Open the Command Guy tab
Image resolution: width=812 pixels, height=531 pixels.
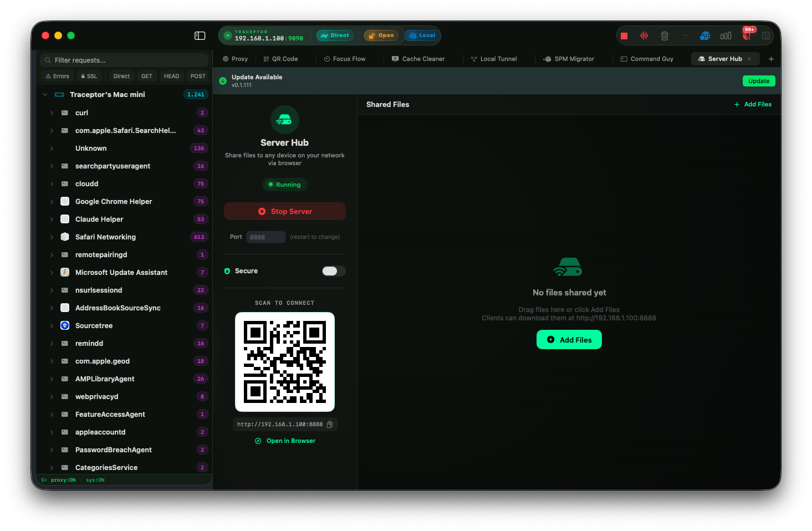pyautogui.click(x=647, y=59)
